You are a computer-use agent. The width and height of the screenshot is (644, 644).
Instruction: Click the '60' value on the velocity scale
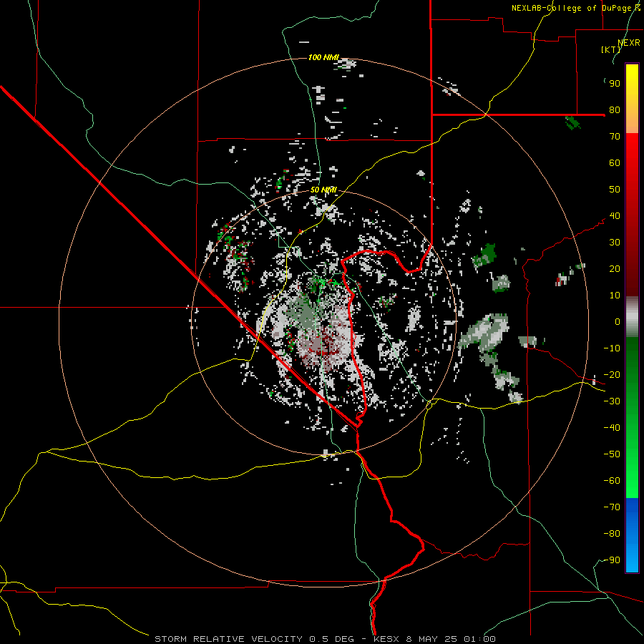(615, 163)
